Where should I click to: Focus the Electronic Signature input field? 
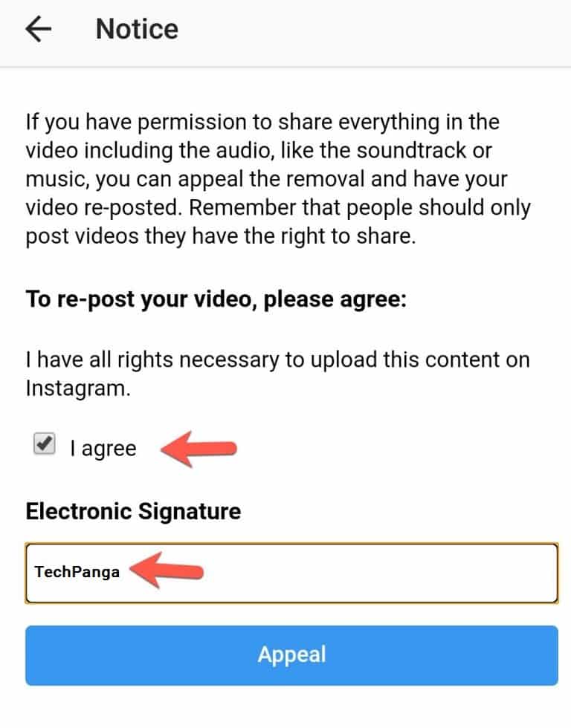pos(291,573)
